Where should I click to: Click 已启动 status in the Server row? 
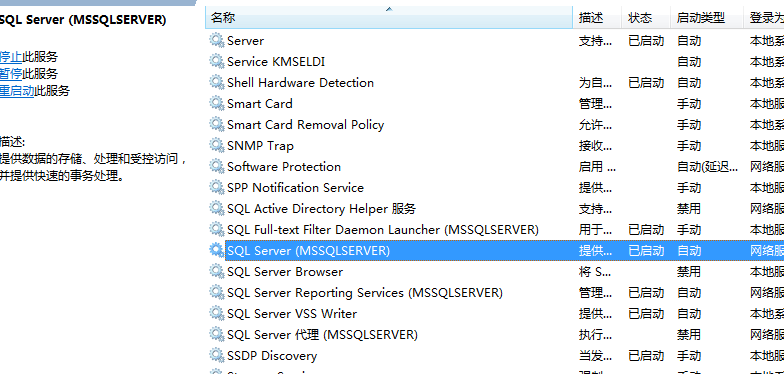(x=646, y=40)
